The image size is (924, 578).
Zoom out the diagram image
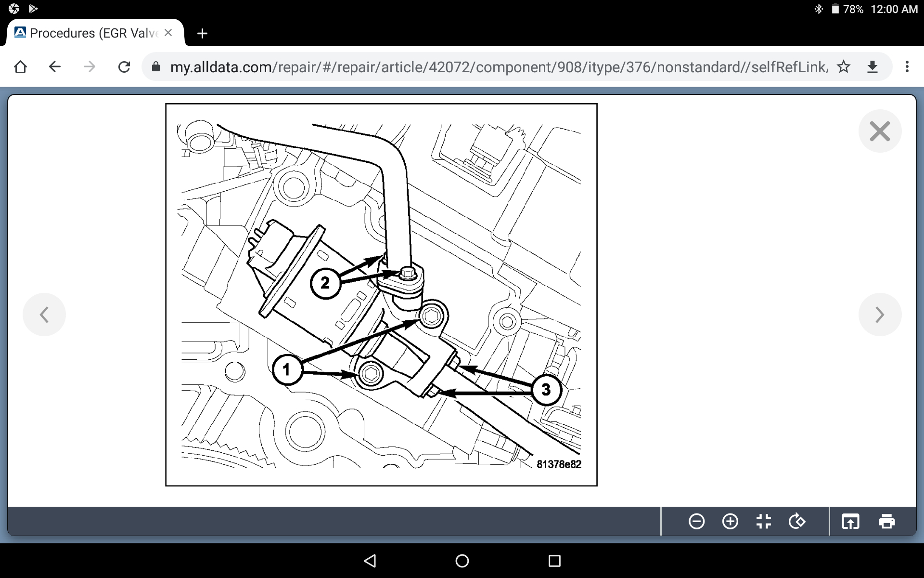click(696, 522)
